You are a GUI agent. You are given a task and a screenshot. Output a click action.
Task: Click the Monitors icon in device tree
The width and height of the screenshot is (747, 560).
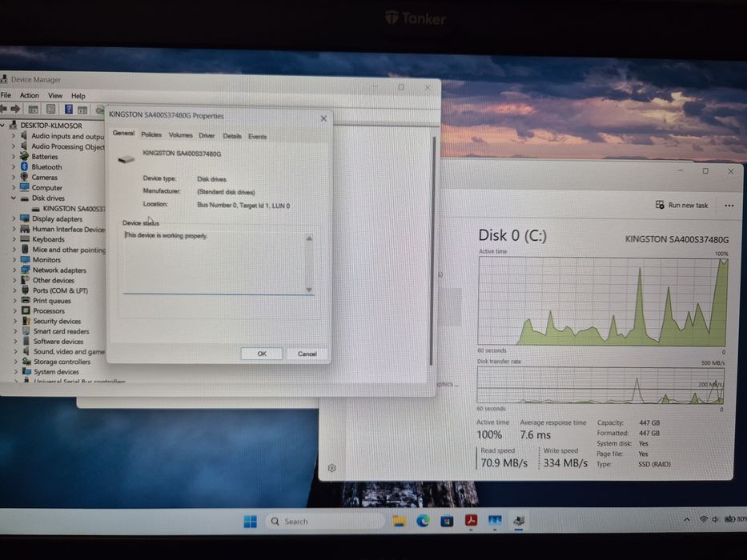point(26,259)
